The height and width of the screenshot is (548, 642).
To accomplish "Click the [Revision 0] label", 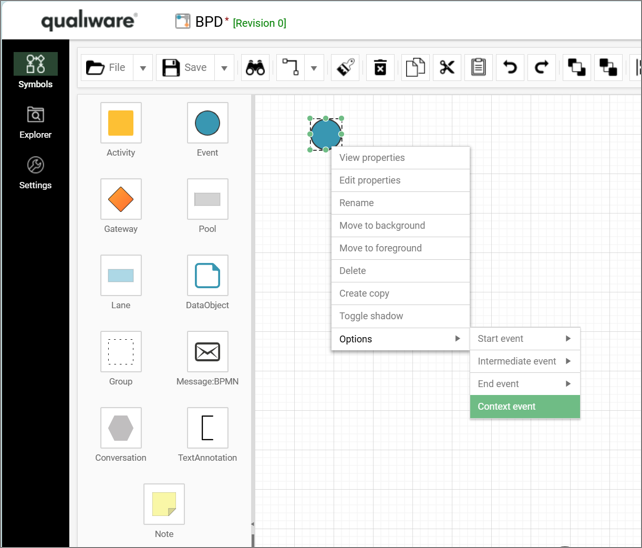I will tap(260, 23).
